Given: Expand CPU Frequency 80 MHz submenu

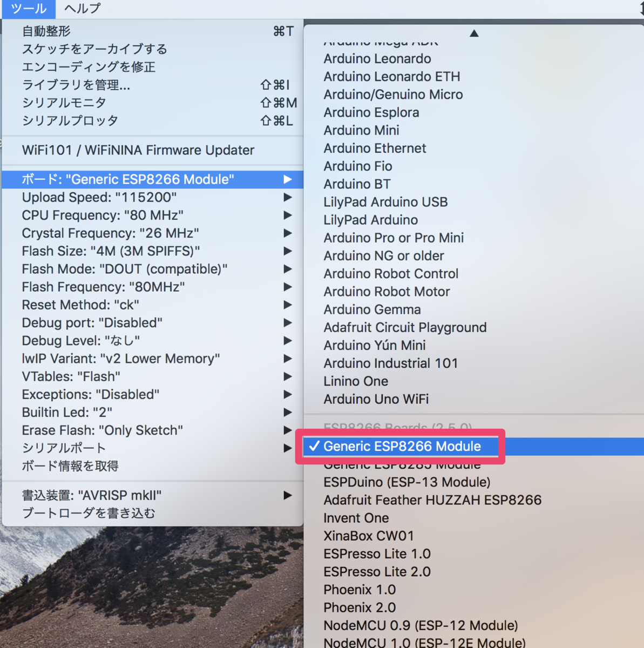Looking at the screenshot, I should point(153,215).
